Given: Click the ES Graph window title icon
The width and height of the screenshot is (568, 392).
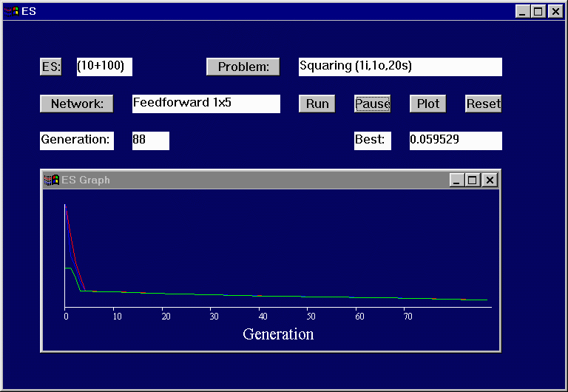Looking at the screenshot, I should [x=51, y=180].
